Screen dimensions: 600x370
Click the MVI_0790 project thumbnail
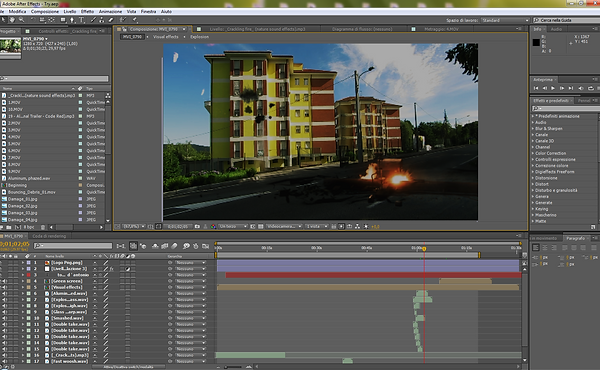10,47
